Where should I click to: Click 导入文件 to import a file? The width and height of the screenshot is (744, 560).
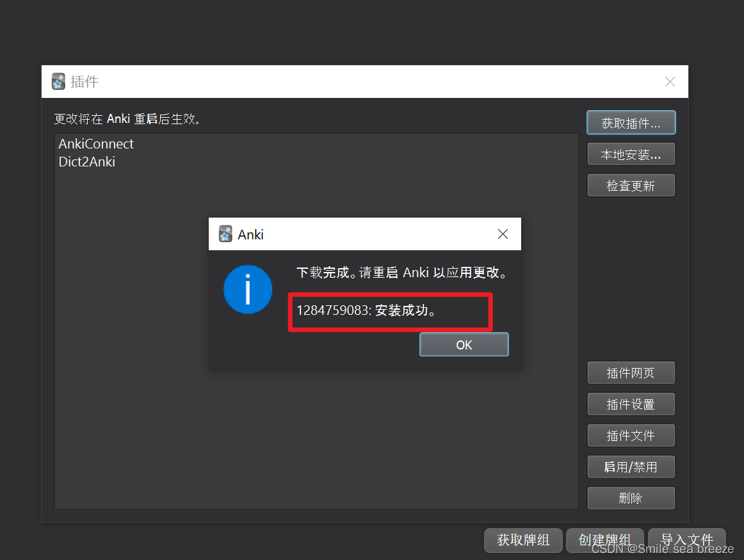click(686, 540)
